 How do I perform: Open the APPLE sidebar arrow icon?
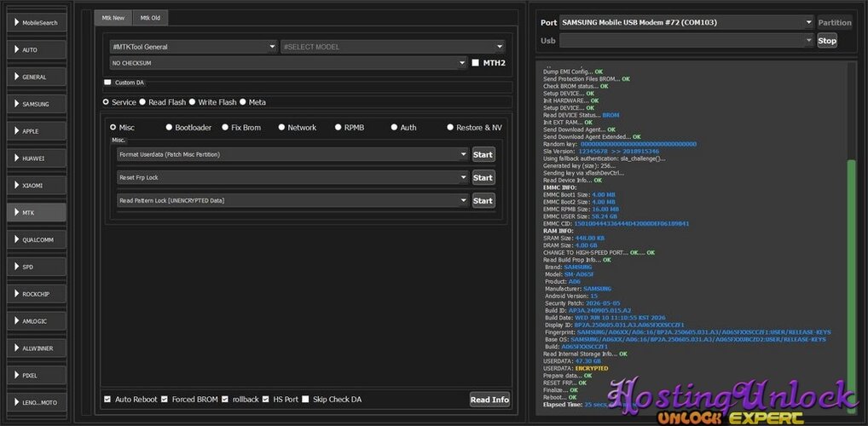[16, 131]
